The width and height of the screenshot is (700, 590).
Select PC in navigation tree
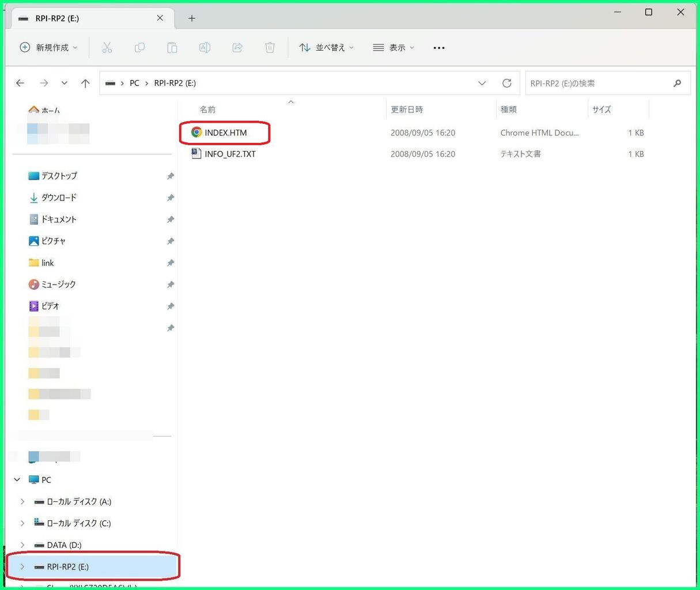coord(40,479)
